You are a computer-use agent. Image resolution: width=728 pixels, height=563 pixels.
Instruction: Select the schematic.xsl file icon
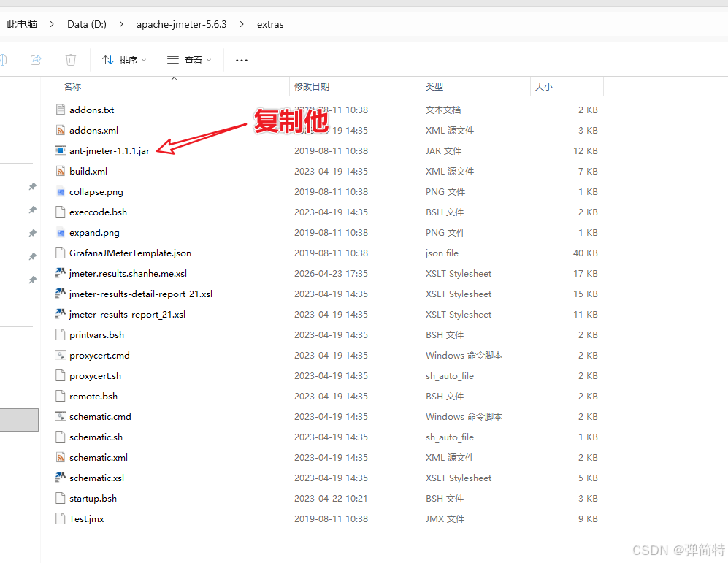(x=61, y=477)
